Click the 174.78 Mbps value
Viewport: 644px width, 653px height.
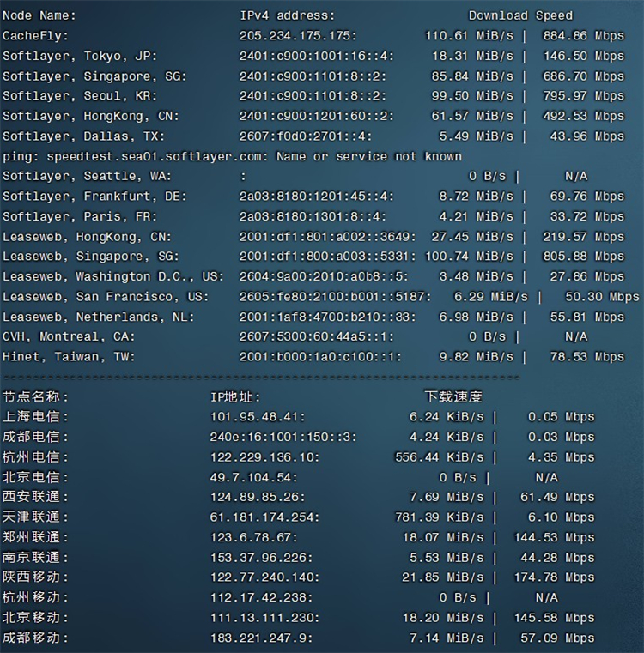[554, 577]
